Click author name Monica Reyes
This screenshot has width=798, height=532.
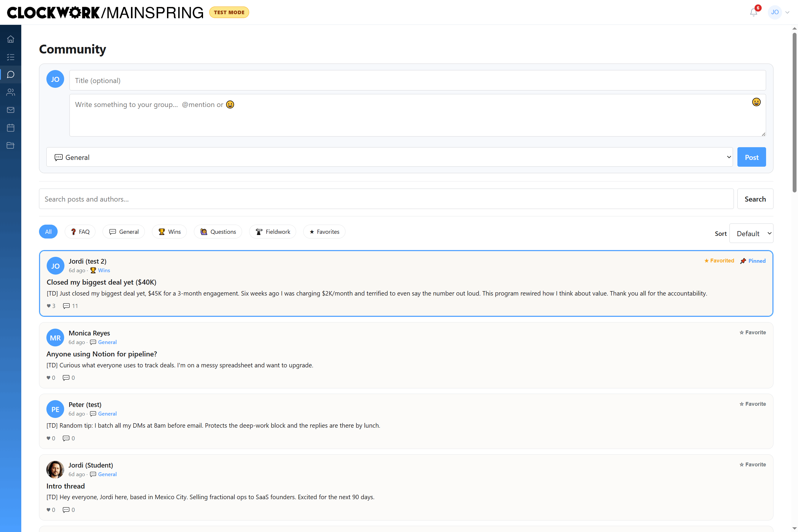click(x=89, y=333)
